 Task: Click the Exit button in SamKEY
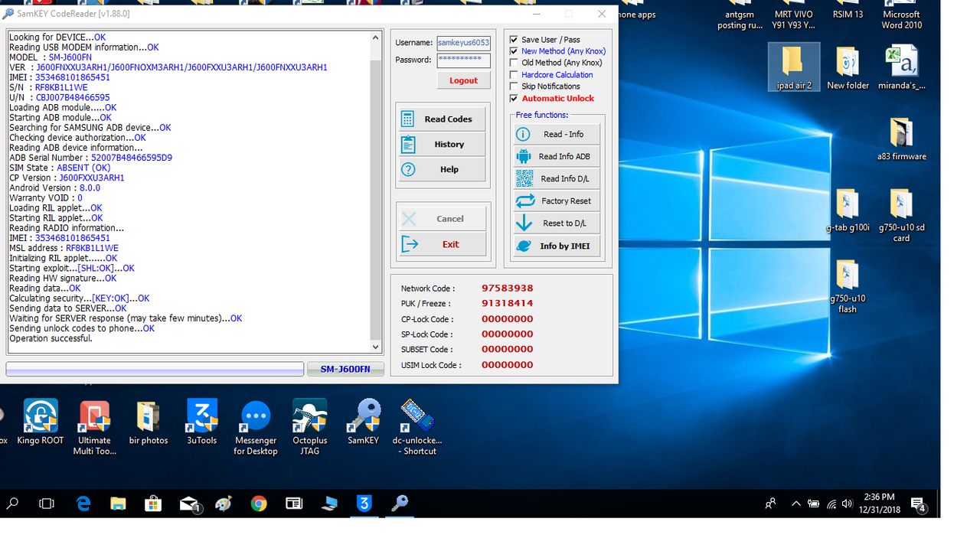pyautogui.click(x=443, y=244)
